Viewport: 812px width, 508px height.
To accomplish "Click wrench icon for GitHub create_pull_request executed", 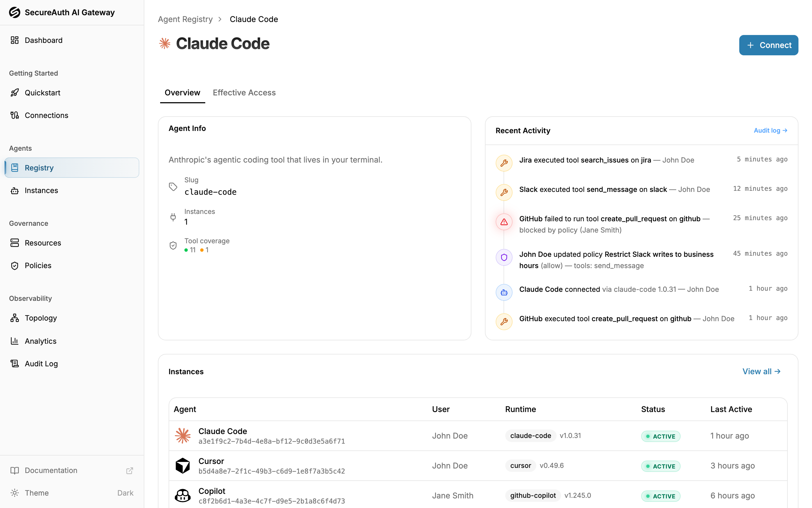I will coord(504,322).
